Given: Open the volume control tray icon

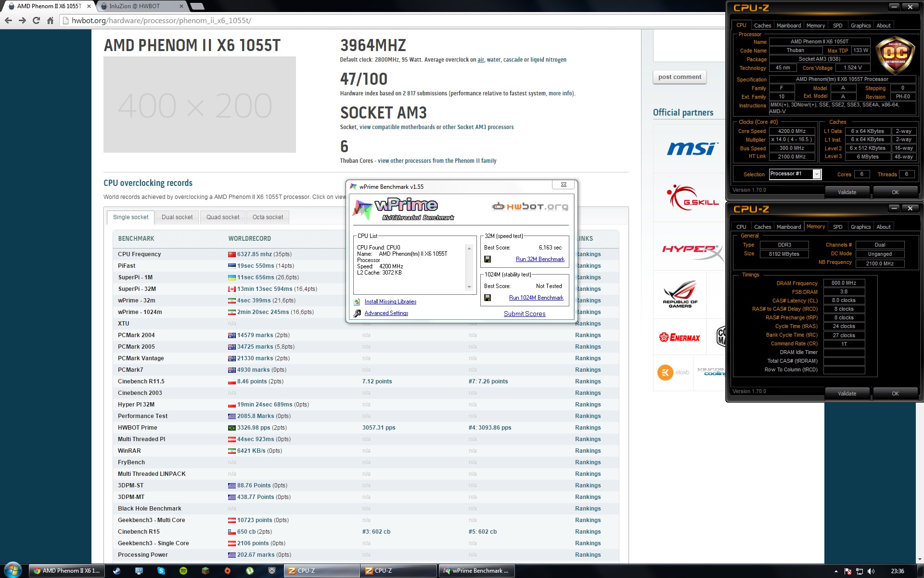Looking at the screenshot, I should point(871,571).
